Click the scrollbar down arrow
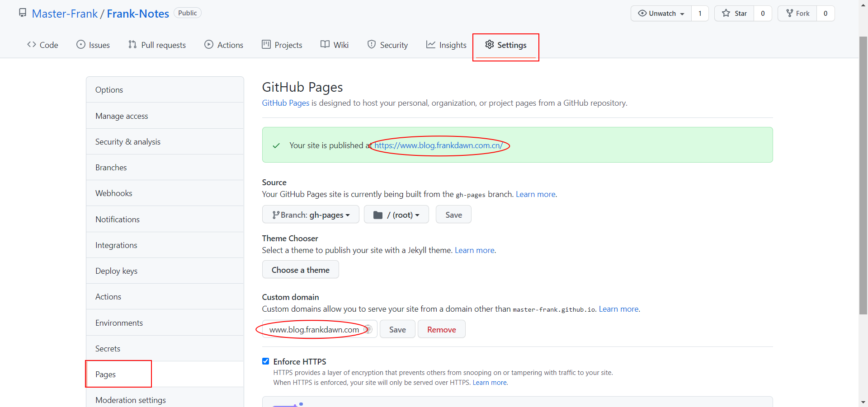 (x=863, y=402)
